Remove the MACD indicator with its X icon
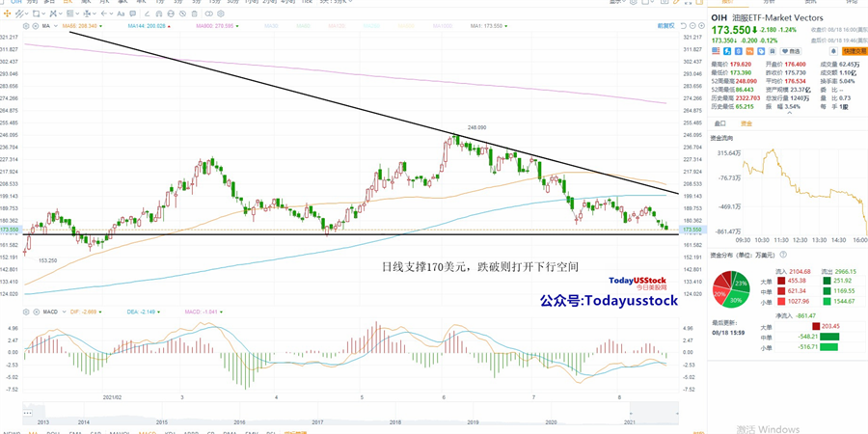This screenshot has width=868, height=434. 36,312
